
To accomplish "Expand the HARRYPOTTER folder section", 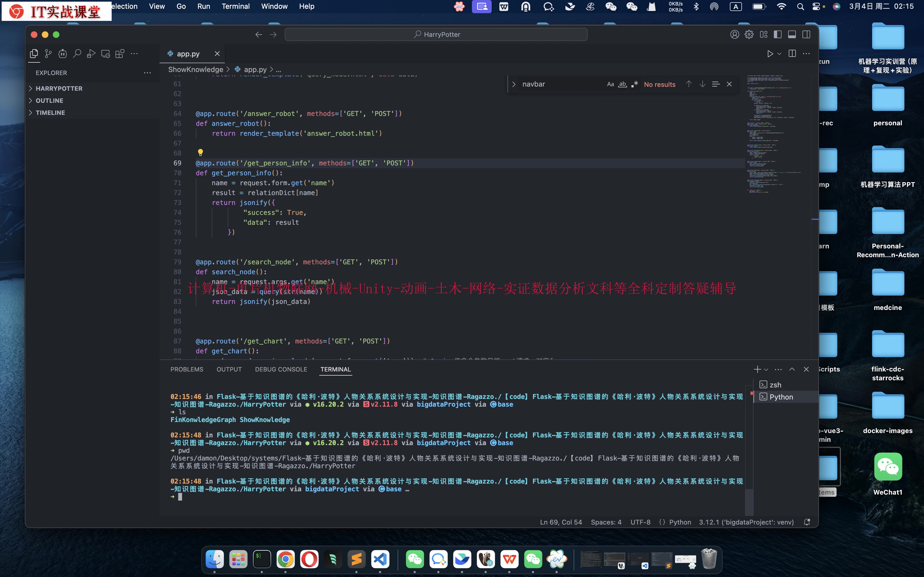I will pyautogui.click(x=59, y=88).
